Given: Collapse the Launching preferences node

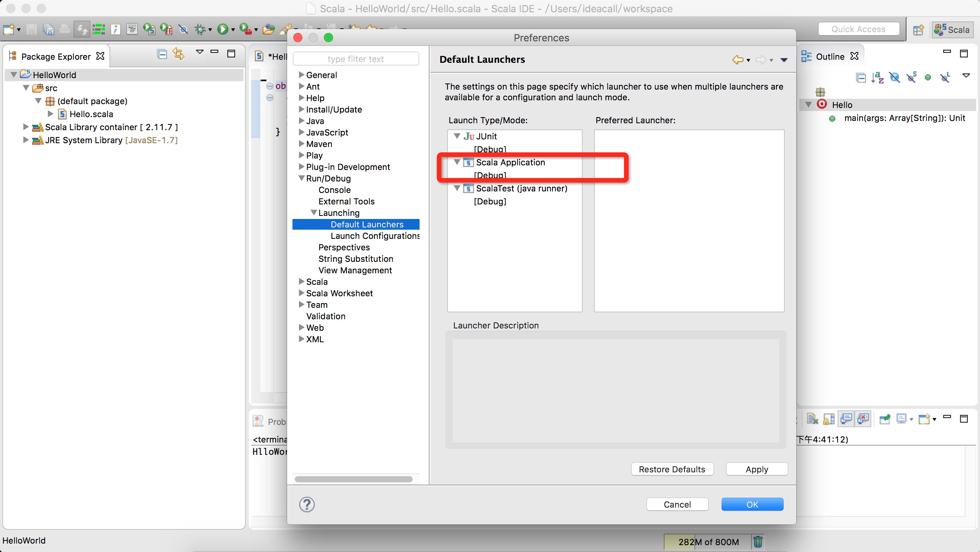Looking at the screenshot, I should 314,212.
